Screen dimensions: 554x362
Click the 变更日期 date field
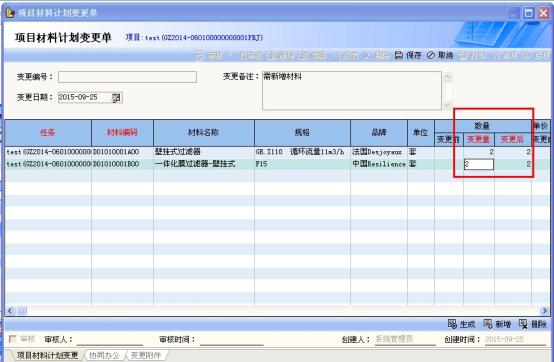(85, 97)
